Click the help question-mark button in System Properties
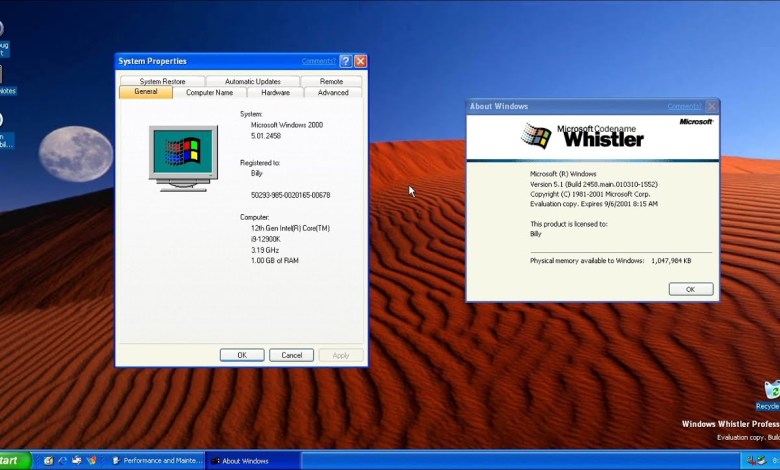 (x=345, y=61)
